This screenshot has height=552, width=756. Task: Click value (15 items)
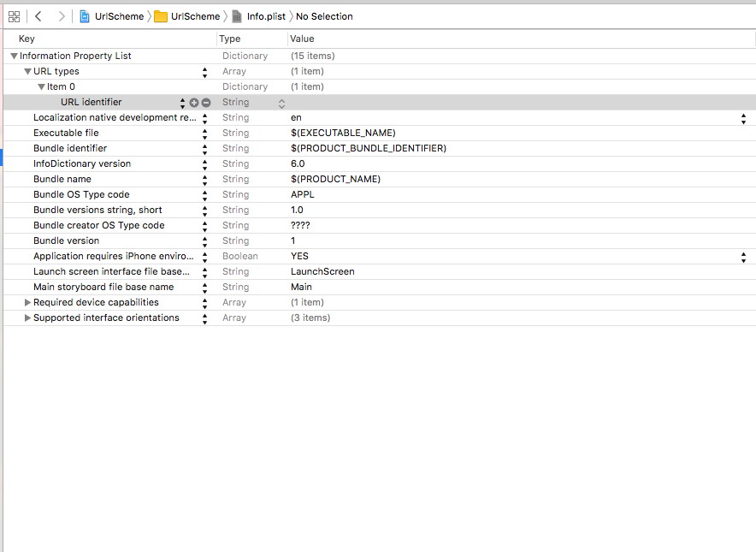coord(312,56)
